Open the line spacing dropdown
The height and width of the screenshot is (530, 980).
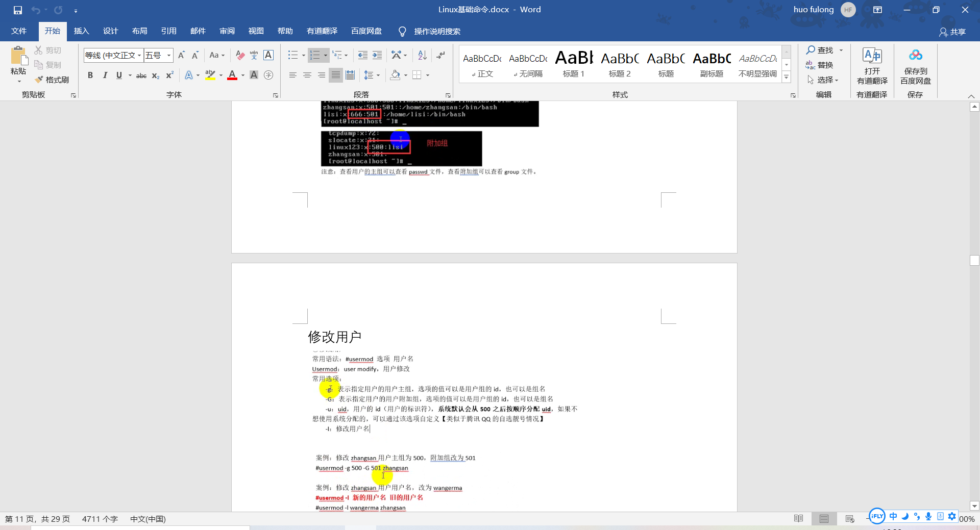[x=378, y=75]
